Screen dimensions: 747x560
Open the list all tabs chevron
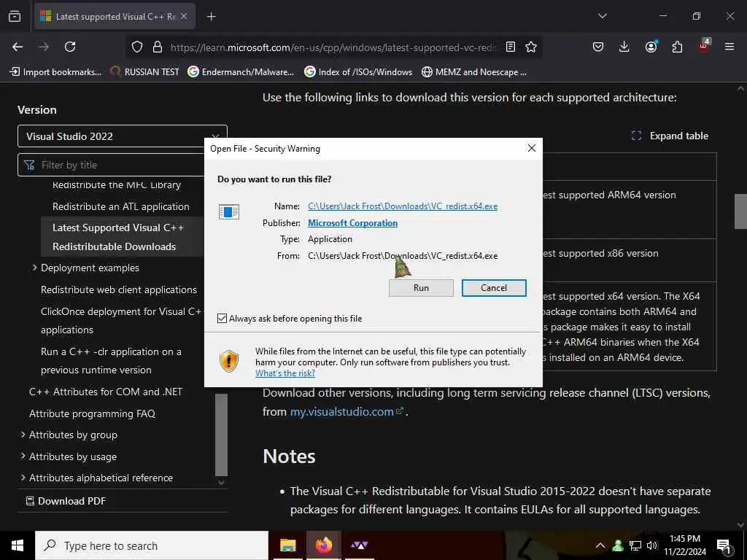coord(602,16)
